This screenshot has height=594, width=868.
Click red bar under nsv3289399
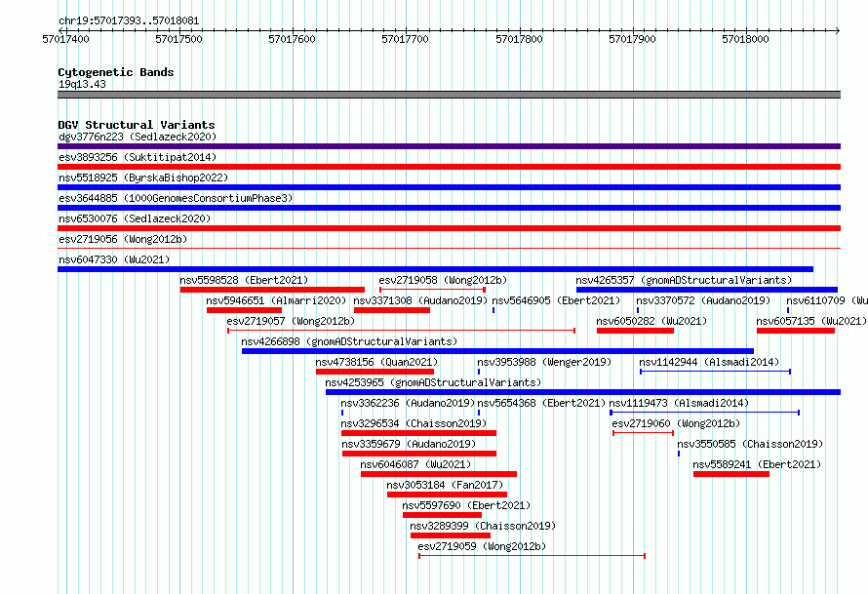[x=451, y=535]
